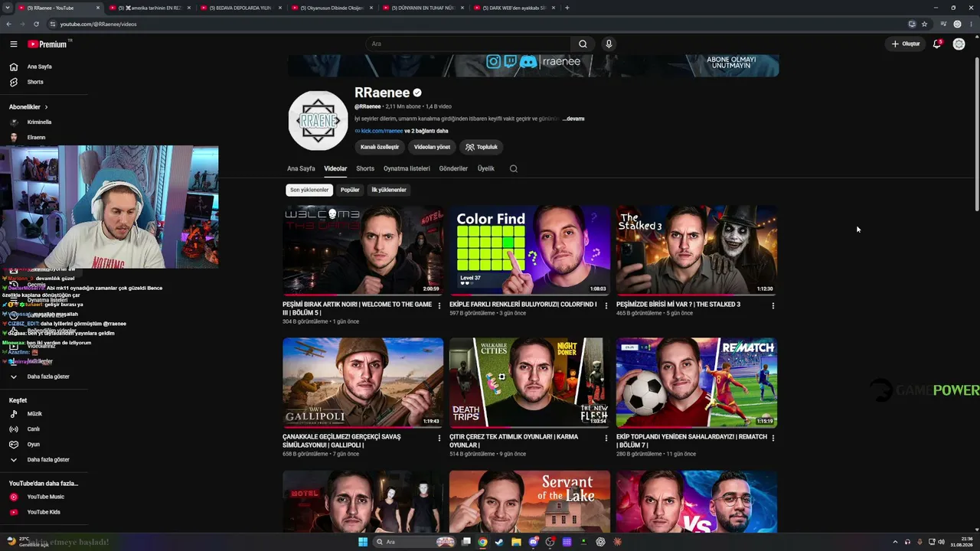
Task: Open options for the COLORFIND video
Action: point(606,306)
